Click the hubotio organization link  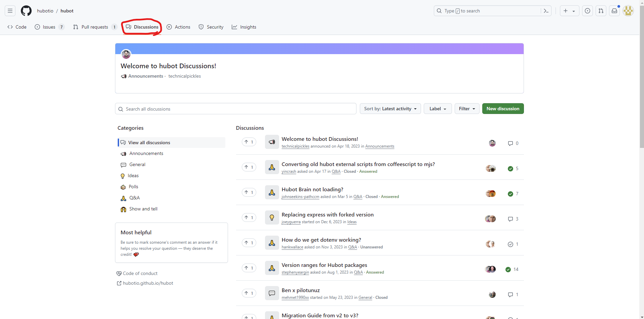coord(45,11)
